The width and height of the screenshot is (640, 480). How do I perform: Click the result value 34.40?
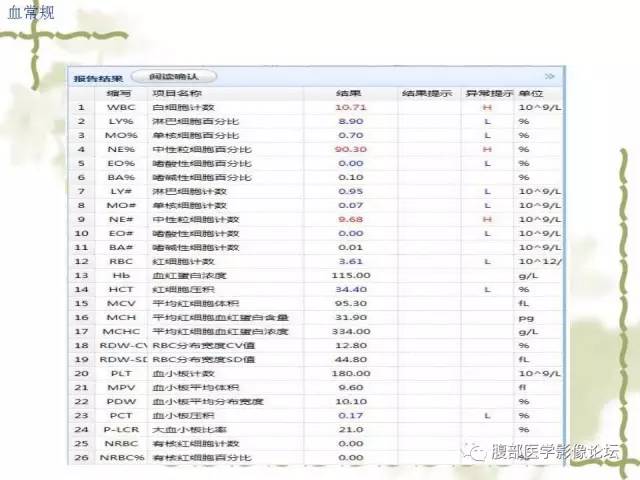tap(351, 290)
